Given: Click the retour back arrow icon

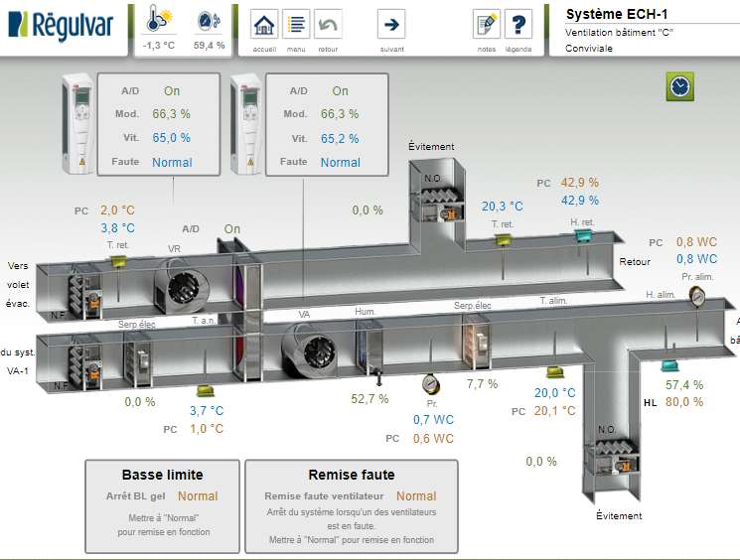Looking at the screenshot, I should [328, 25].
